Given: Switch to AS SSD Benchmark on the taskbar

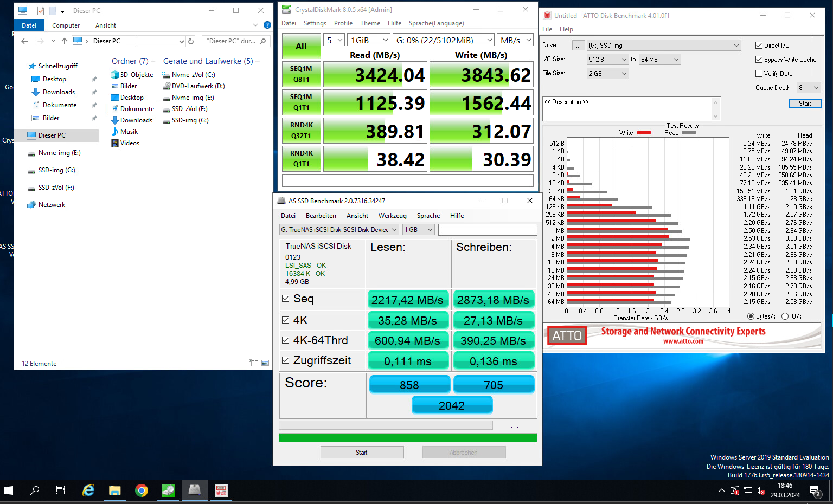Looking at the screenshot, I should pos(194,490).
